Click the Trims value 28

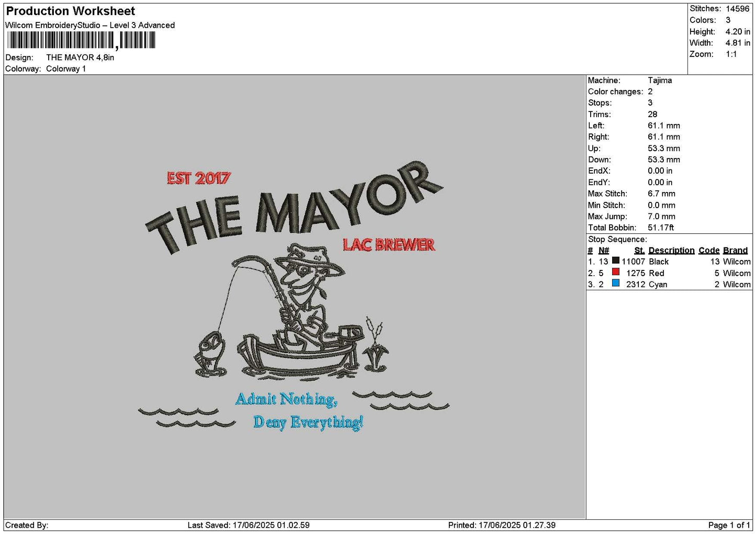652,115
